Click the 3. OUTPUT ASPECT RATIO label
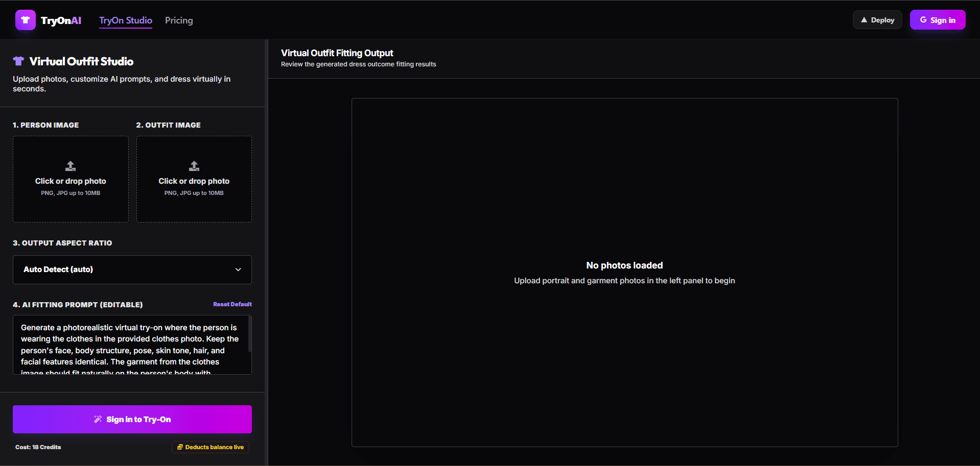 pyautogui.click(x=62, y=243)
